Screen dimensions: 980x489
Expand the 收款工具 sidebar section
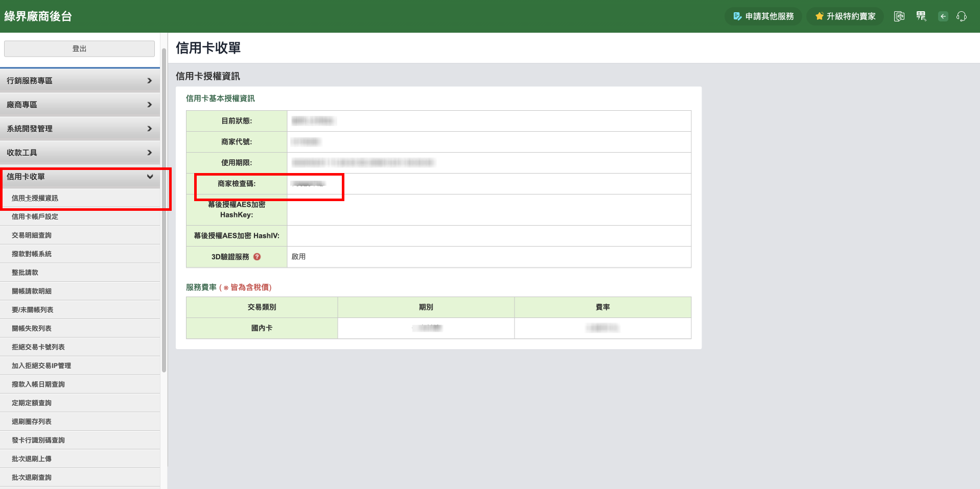coord(80,153)
